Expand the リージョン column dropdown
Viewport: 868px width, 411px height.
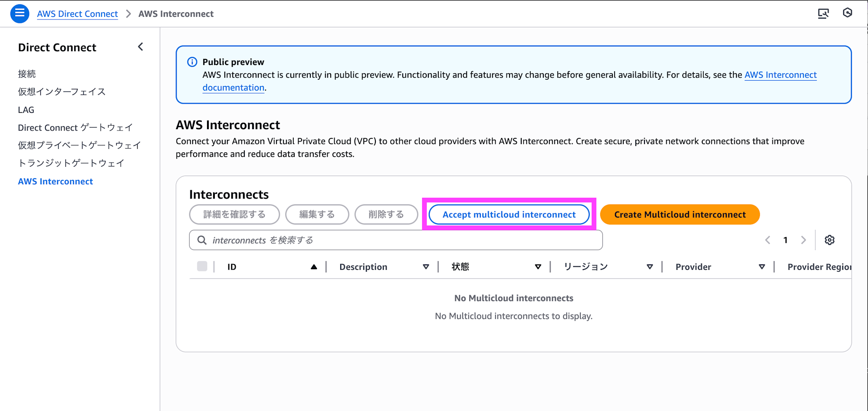coord(650,267)
